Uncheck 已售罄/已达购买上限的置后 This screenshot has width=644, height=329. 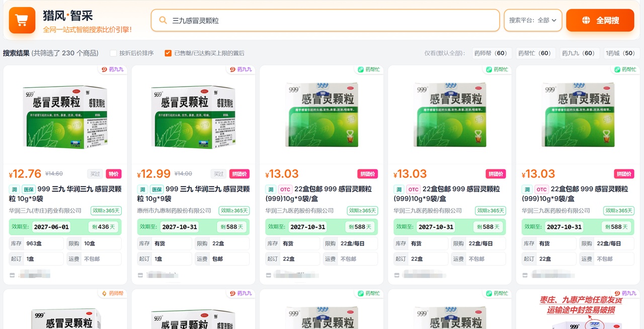point(168,53)
